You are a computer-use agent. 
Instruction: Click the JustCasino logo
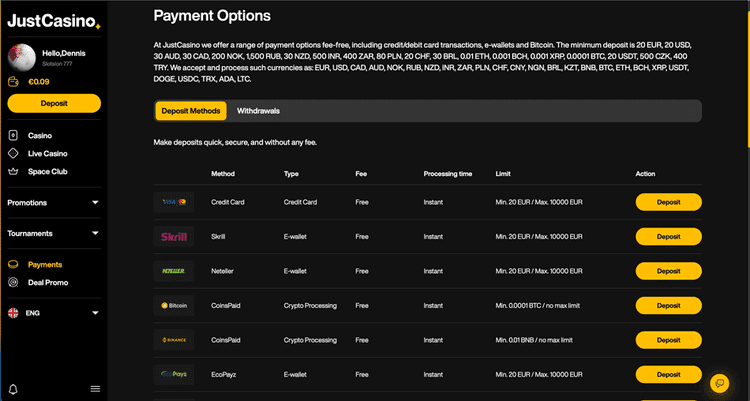tap(54, 21)
